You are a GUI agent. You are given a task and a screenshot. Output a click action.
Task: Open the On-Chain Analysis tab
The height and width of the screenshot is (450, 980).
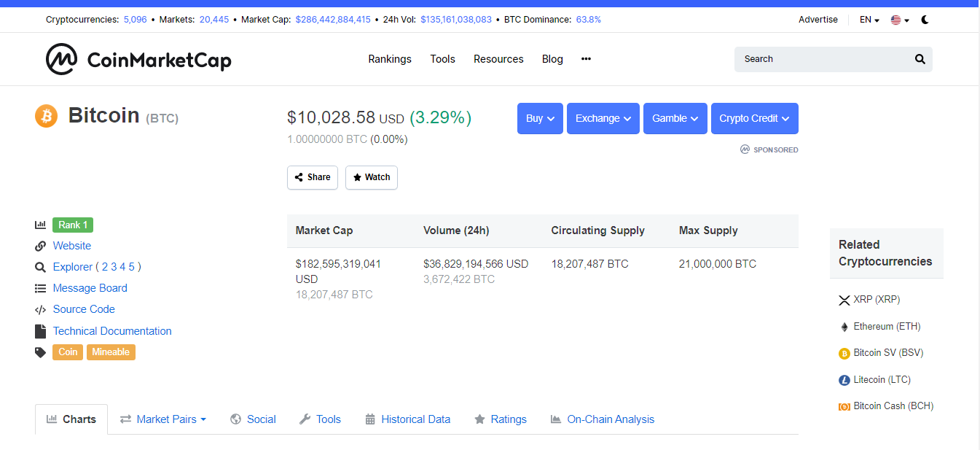pyautogui.click(x=602, y=419)
